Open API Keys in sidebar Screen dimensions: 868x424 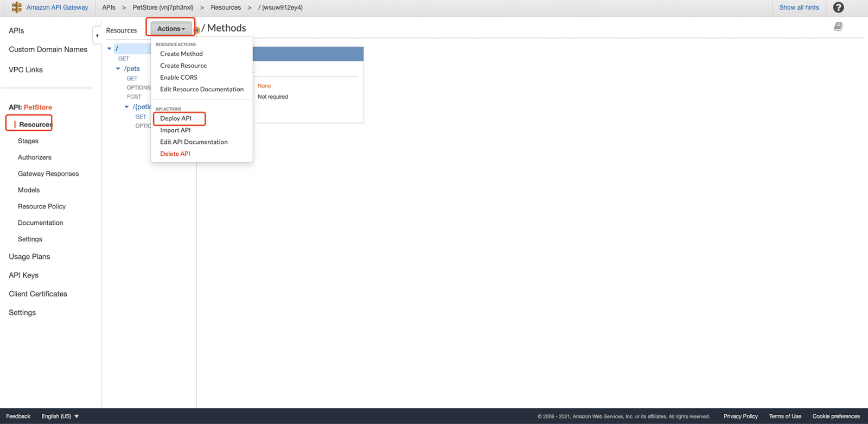pos(23,275)
